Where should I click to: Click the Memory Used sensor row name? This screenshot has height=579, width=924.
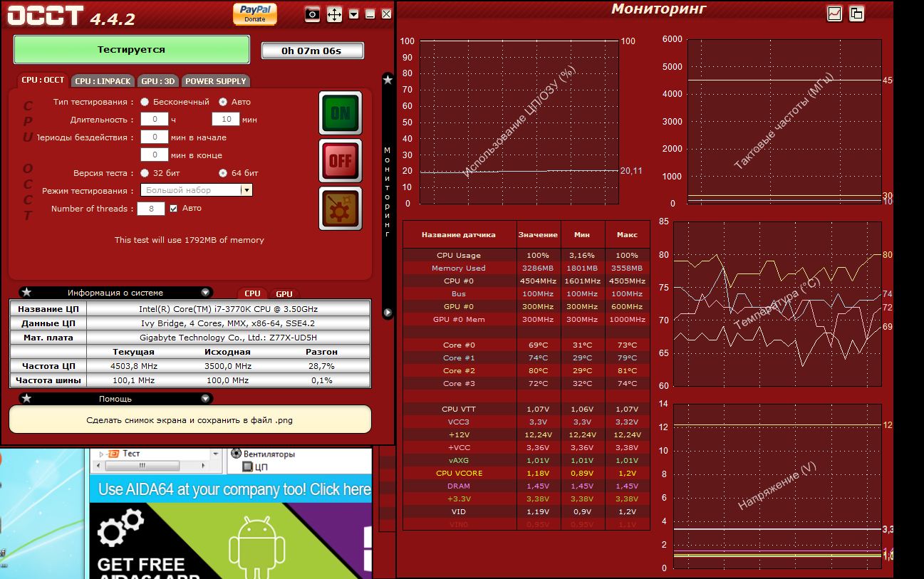click(459, 268)
